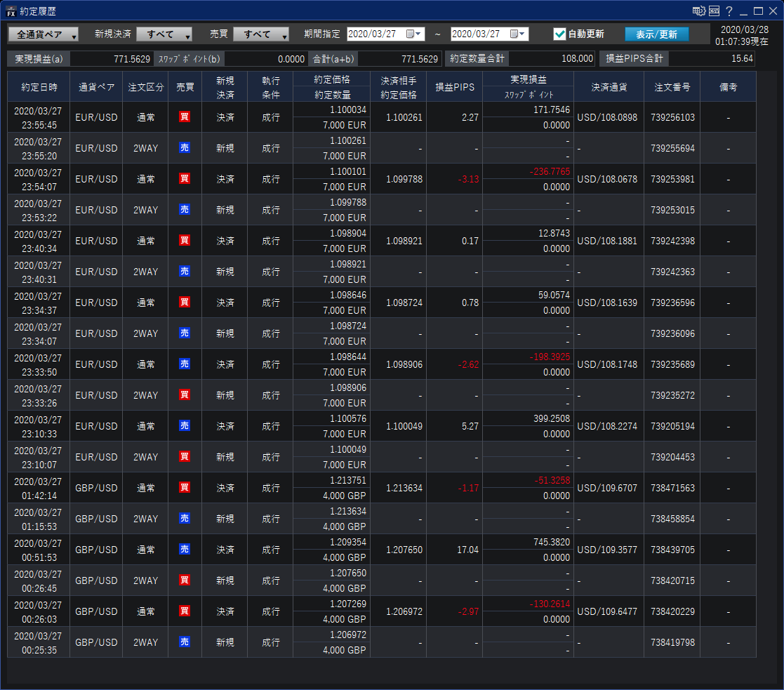Open help with the question mark icon
This screenshot has width=784, height=690.
(729, 11)
